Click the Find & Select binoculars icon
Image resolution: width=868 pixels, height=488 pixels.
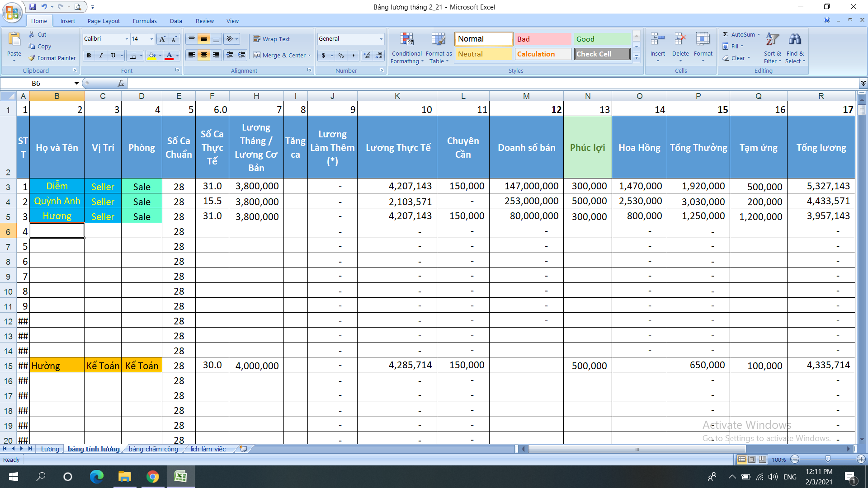coord(795,41)
